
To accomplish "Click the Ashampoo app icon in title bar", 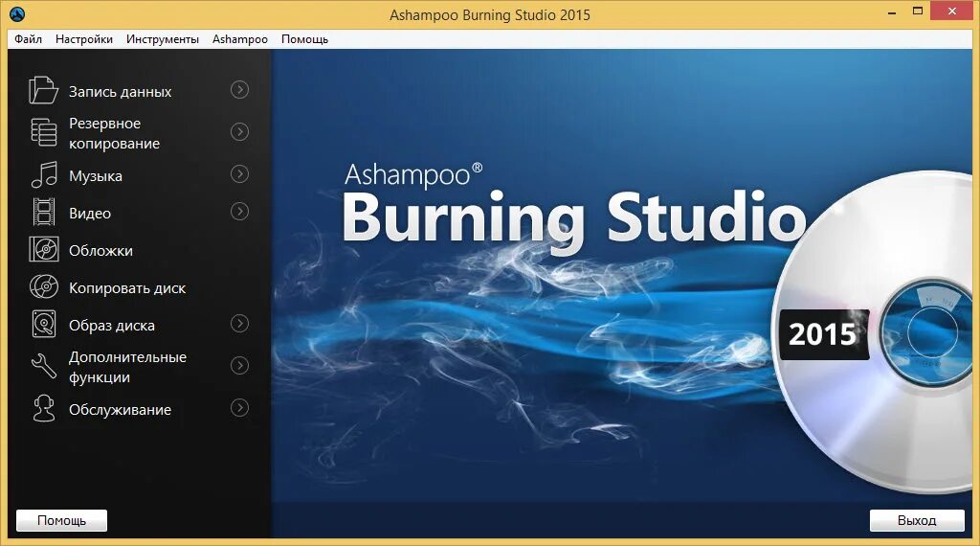I will point(17,13).
